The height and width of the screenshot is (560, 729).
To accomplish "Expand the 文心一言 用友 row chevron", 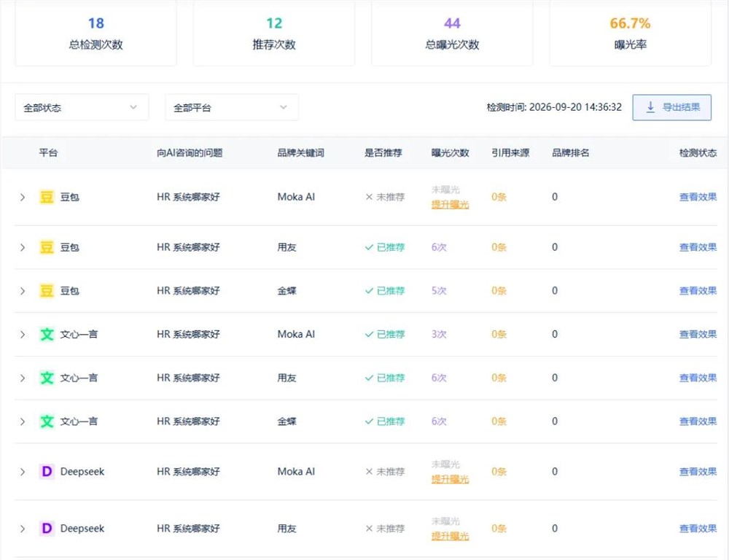I will pos(23,378).
